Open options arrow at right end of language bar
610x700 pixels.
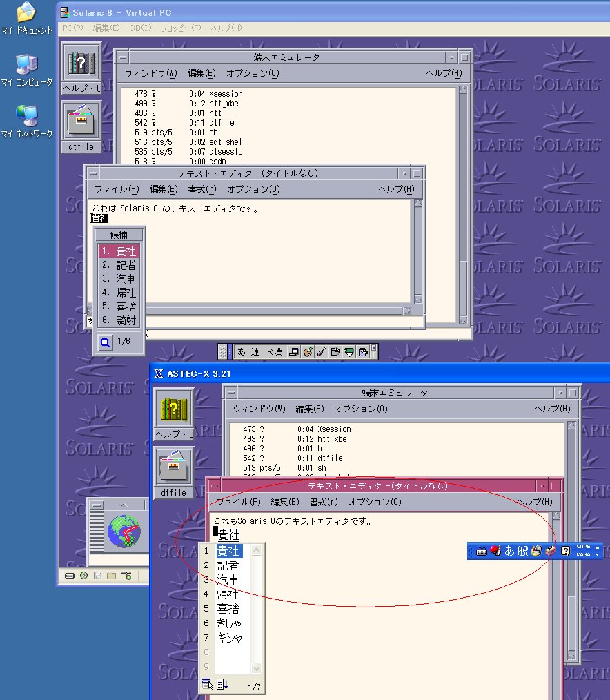598,555
